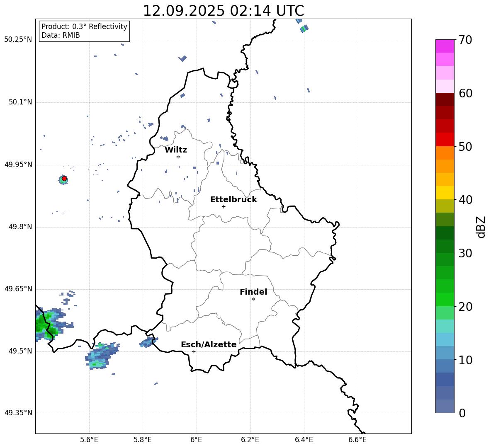Click the 5.6°E longitude tick label

click(x=89, y=440)
